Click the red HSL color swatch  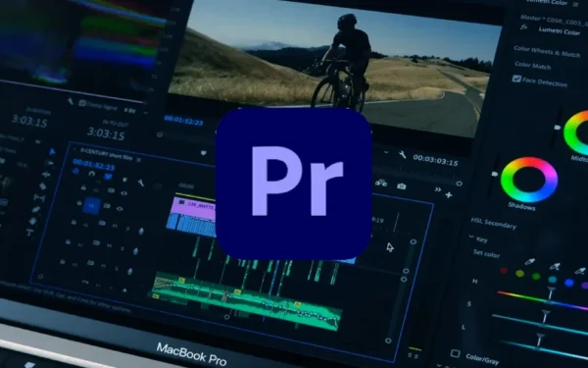pyautogui.click(x=504, y=271)
